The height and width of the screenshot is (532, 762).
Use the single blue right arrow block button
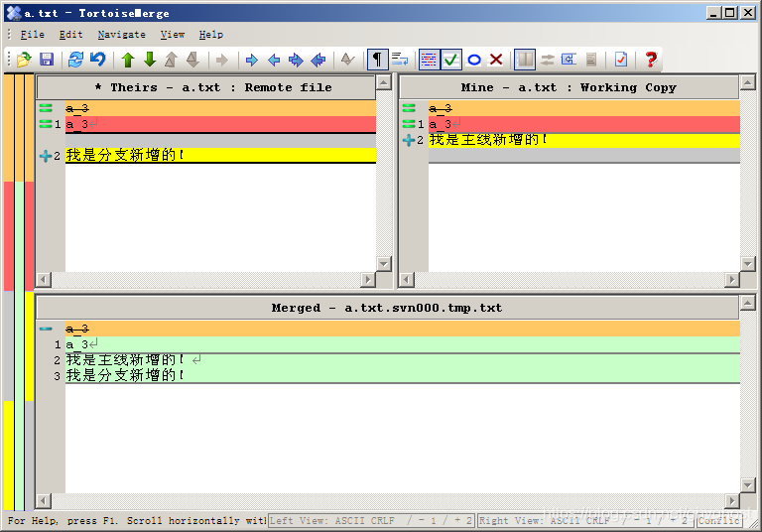(x=251, y=60)
